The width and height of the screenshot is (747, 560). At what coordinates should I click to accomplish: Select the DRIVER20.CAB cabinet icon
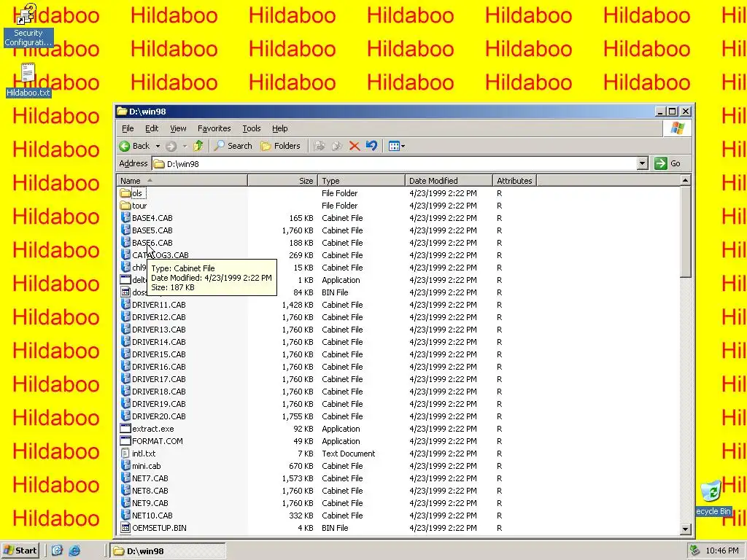[x=125, y=416]
